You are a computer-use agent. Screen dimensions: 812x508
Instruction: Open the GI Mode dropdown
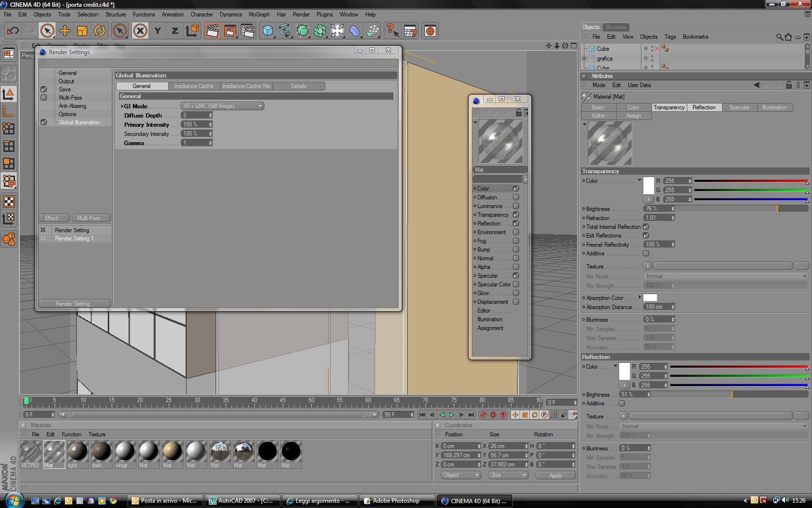pyautogui.click(x=222, y=106)
